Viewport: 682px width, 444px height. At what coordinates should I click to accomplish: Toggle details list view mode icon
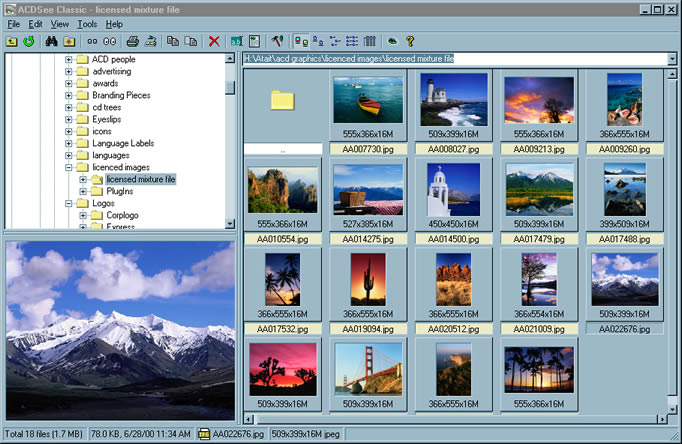click(352, 41)
